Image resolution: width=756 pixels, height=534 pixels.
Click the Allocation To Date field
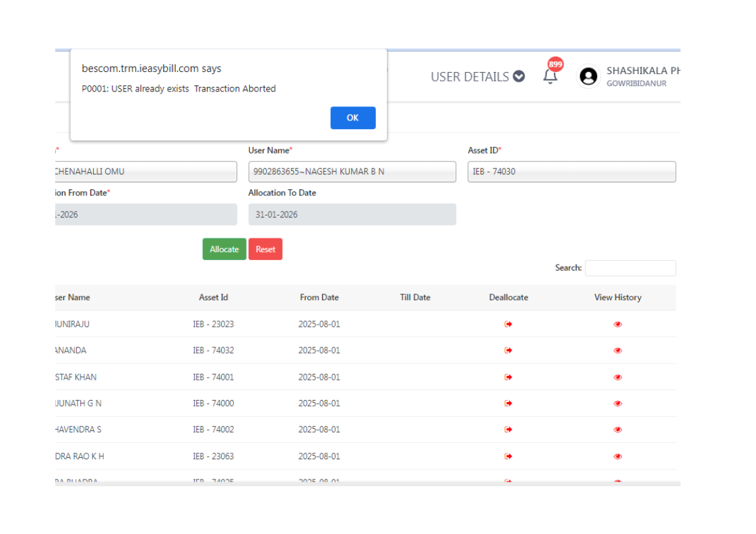pyautogui.click(x=352, y=215)
